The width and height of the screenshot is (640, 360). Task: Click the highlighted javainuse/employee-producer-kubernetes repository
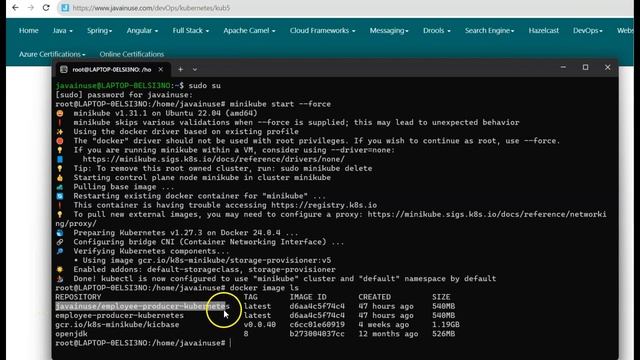(x=142, y=306)
